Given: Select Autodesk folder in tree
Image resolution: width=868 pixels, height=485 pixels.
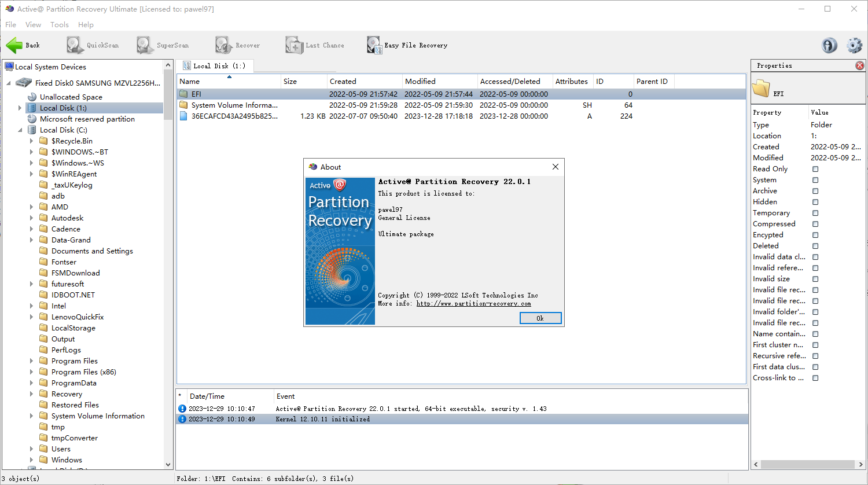Looking at the screenshot, I should tap(67, 218).
